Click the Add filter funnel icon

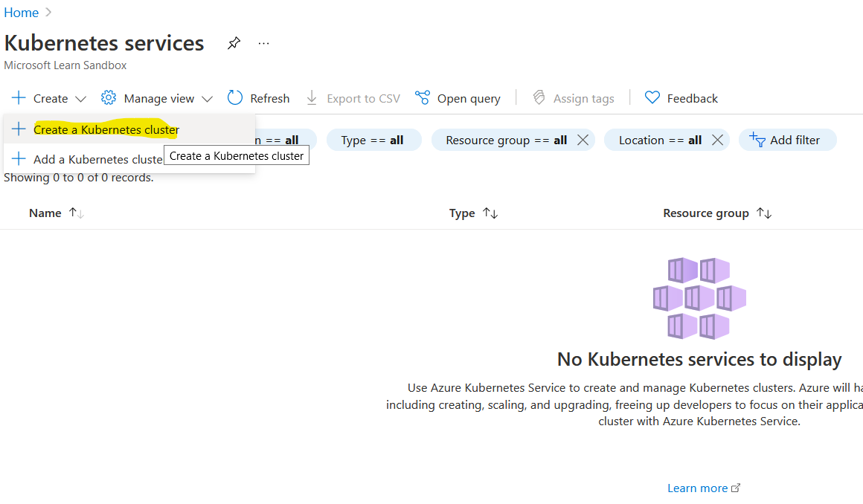(x=757, y=140)
